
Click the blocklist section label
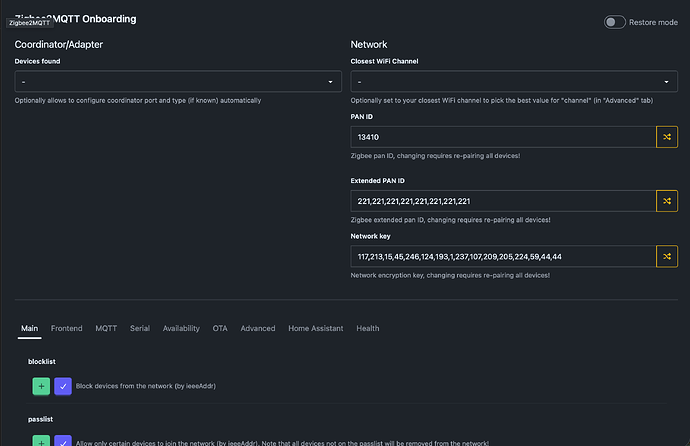pos(42,362)
